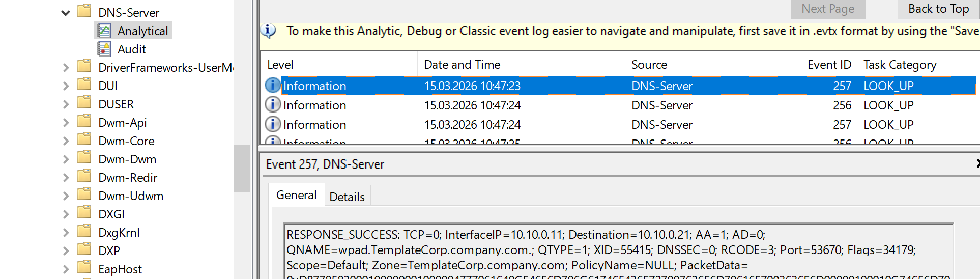
Task: Click the DxgKrnl folder icon
Action: tap(84, 231)
